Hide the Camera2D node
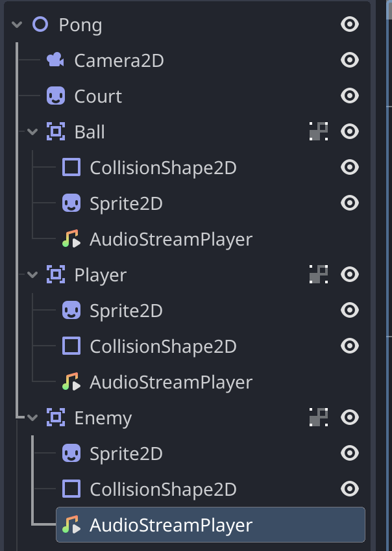 pyautogui.click(x=350, y=61)
